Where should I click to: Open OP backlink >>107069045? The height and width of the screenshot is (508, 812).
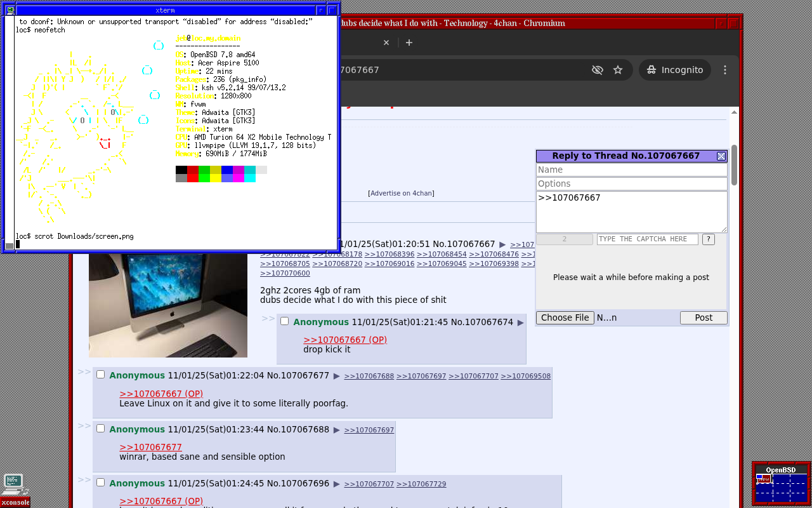[x=442, y=264]
